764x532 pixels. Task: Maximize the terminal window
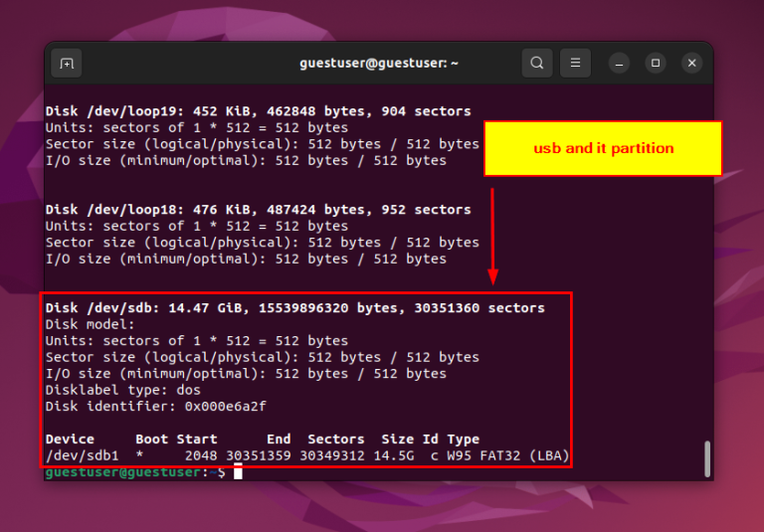click(x=656, y=64)
